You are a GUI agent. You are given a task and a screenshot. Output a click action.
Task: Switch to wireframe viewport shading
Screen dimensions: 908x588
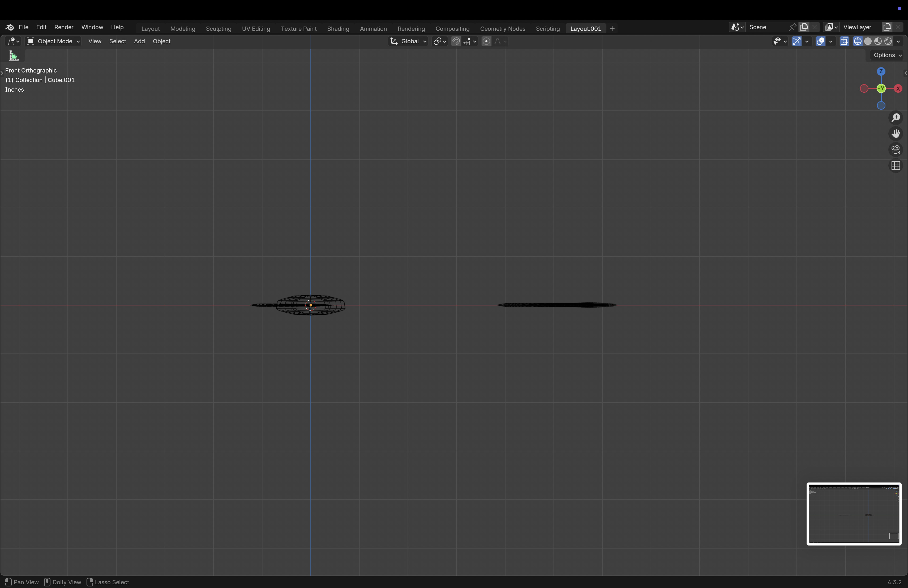(x=858, y=41)
